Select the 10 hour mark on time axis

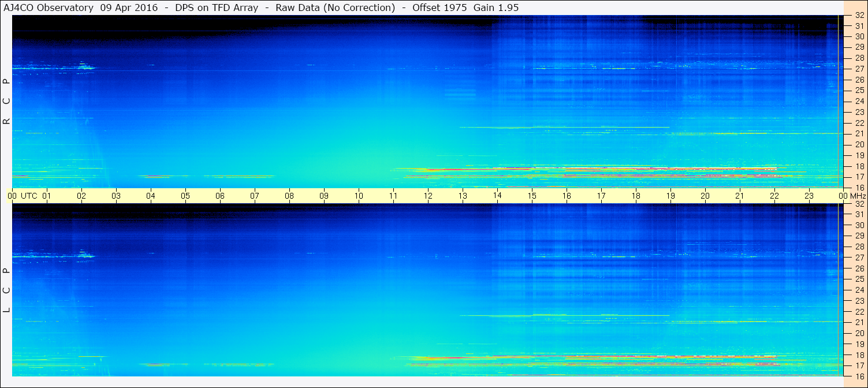(359, 196)
